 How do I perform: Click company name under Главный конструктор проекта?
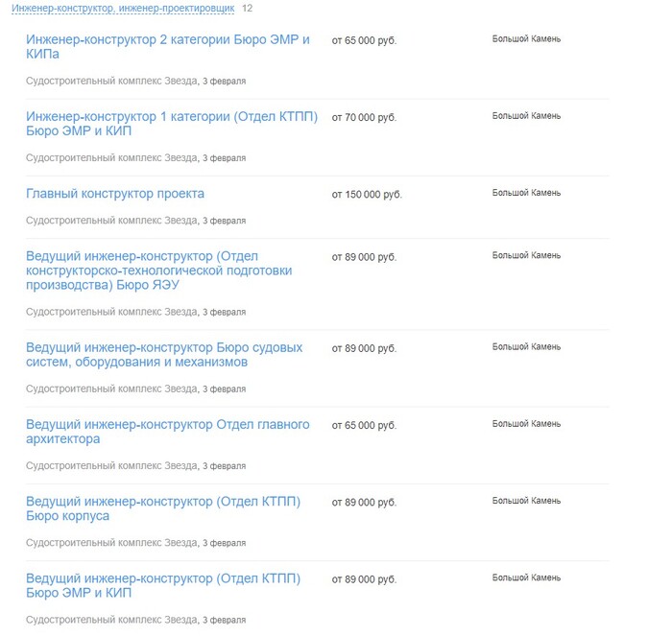tap(111, 221)
